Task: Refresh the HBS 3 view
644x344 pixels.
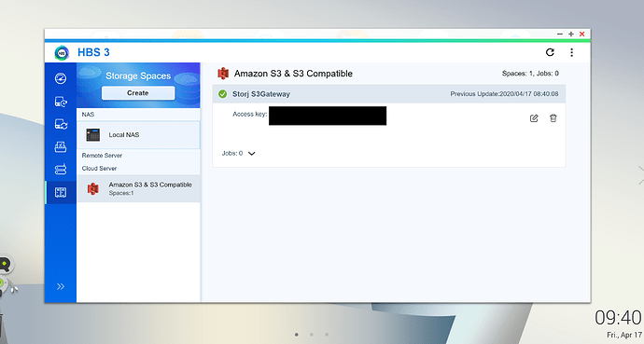Action: 550,52
